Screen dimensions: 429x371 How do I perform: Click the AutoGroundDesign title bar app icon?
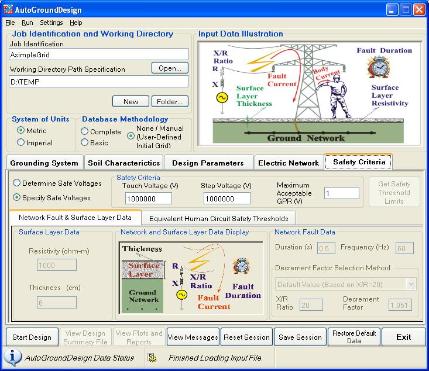[8, 10]
